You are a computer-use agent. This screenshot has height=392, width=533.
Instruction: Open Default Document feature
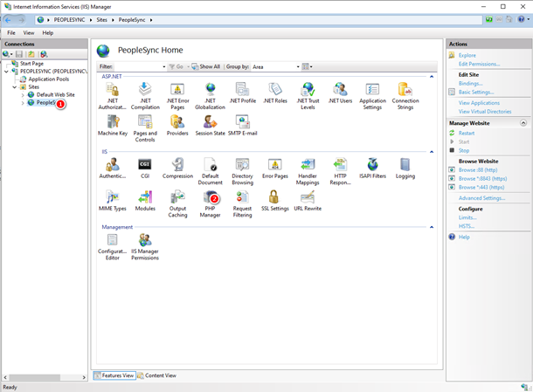[x=210, y=171]
